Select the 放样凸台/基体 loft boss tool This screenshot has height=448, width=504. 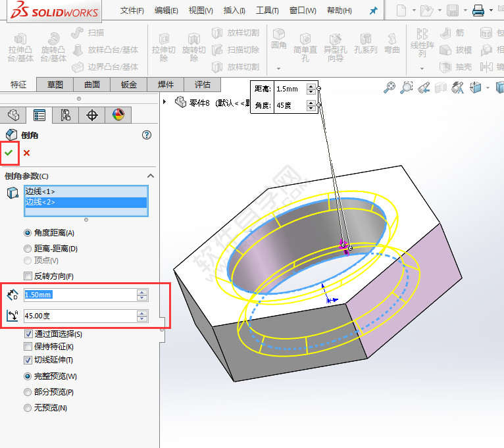pos(105,50)
